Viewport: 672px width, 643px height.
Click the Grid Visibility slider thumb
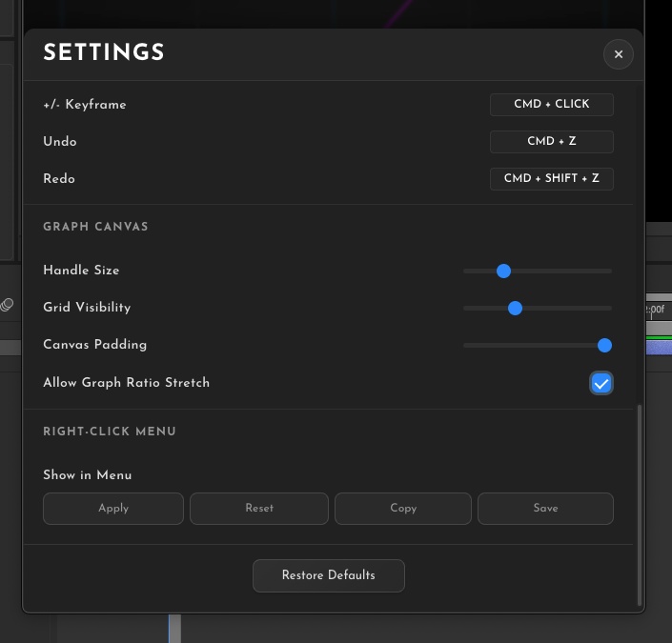point(515,309)
